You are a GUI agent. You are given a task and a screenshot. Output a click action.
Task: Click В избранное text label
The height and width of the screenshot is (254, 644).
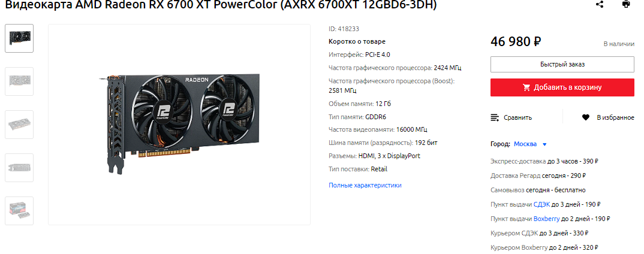(615, 117)
